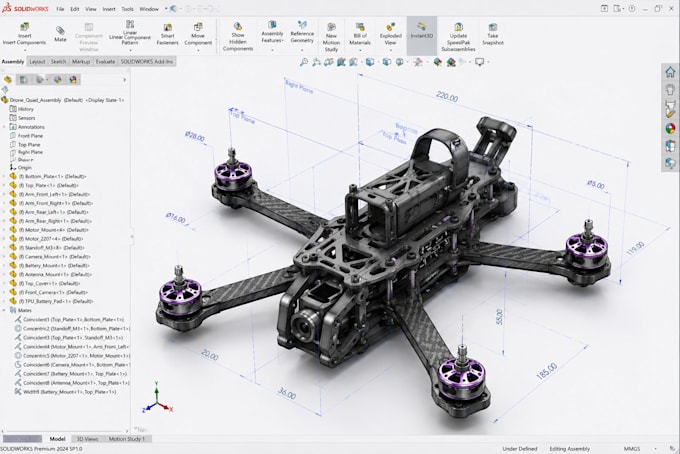Viewport: 680px width, 454px height.
Task: Select Drone_Quad_Assembly root item
Action: (x=63, y=100)
